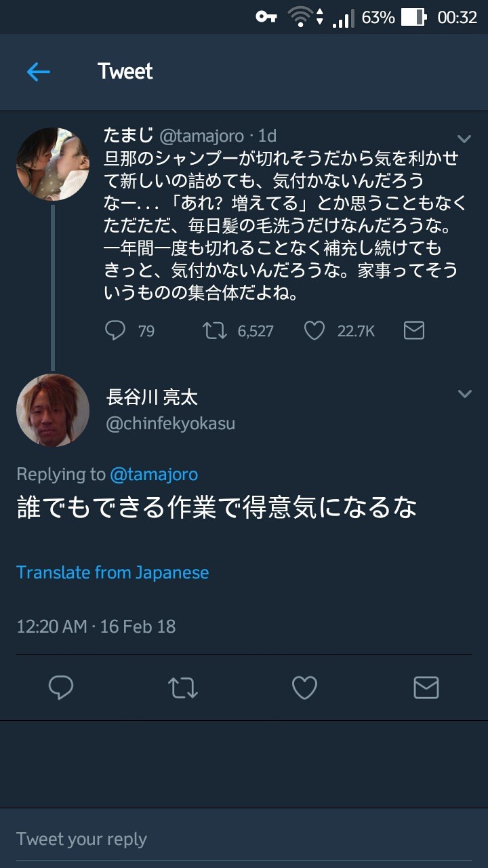Reply icon below the main tweet
Screen dimensions: 488x868
point(61,688)
